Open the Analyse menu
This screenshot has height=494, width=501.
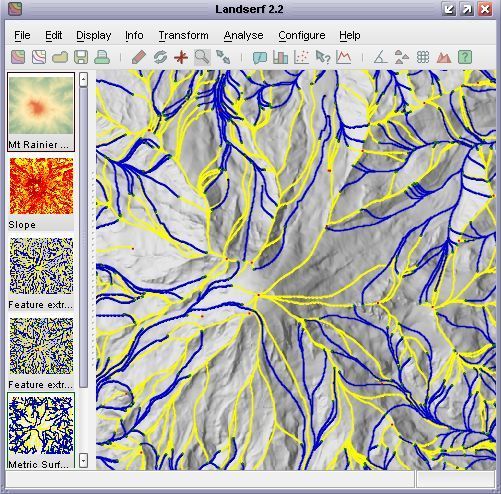244,36
